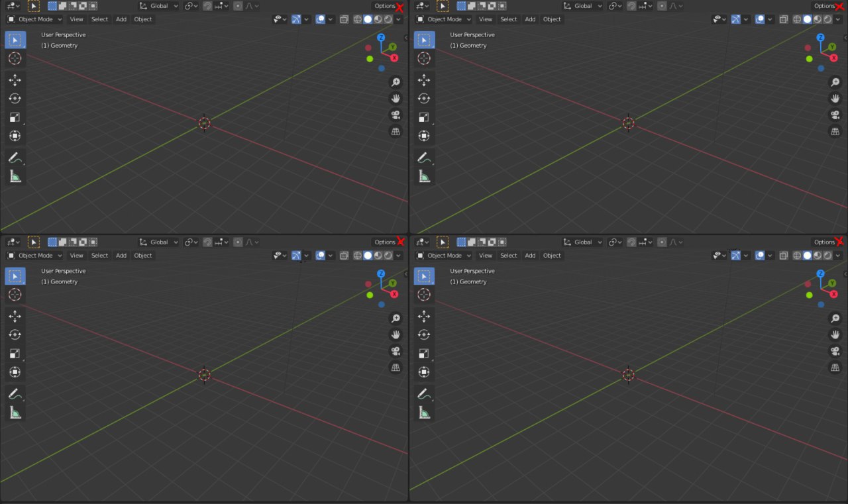Click editor type button in top-left viewport
This screenshot has height=504, width=848.
(x=13, y=6)
